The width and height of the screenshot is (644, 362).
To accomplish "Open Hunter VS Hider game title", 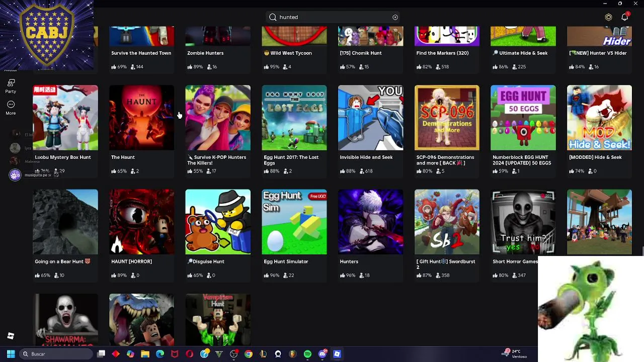I will coord(598,53).
